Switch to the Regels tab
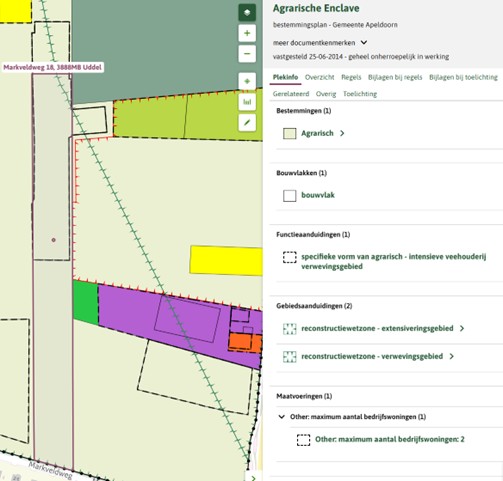This screenshot has width=503, height=481. tap(351, 77)
